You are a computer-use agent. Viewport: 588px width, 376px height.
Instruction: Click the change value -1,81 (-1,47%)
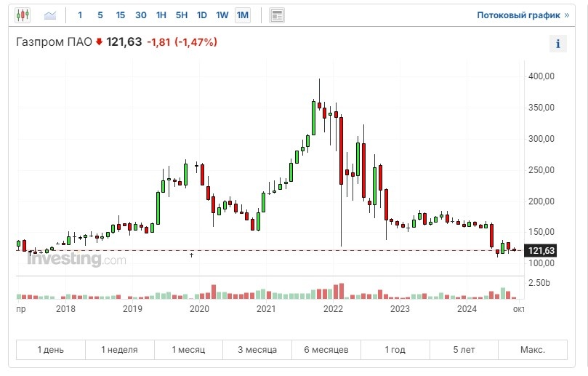tap(182, 41)
